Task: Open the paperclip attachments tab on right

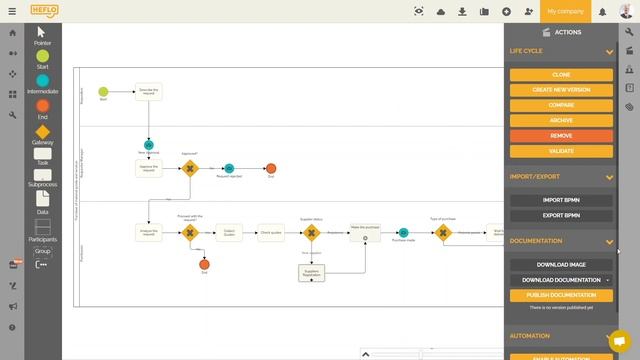Action: (x=629, y=107)
